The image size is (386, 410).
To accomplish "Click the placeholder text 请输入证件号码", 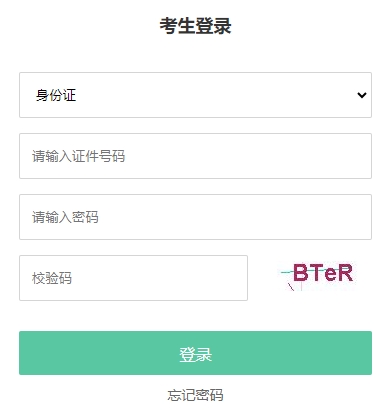I will coord(79,156).
